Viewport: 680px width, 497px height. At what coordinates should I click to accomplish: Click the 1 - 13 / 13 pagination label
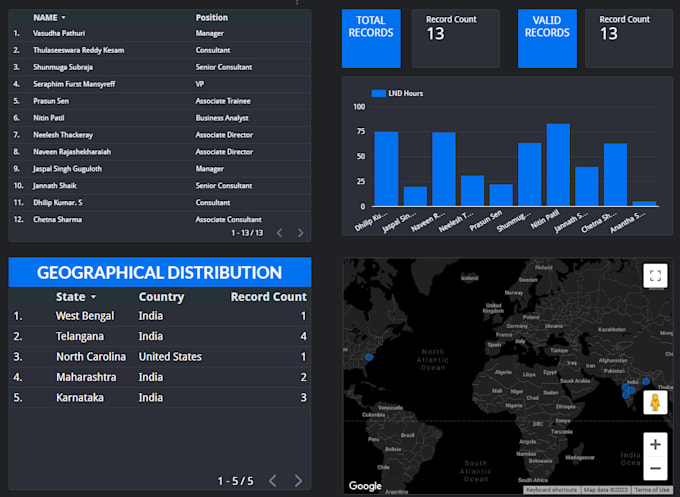tap(247, 233)
